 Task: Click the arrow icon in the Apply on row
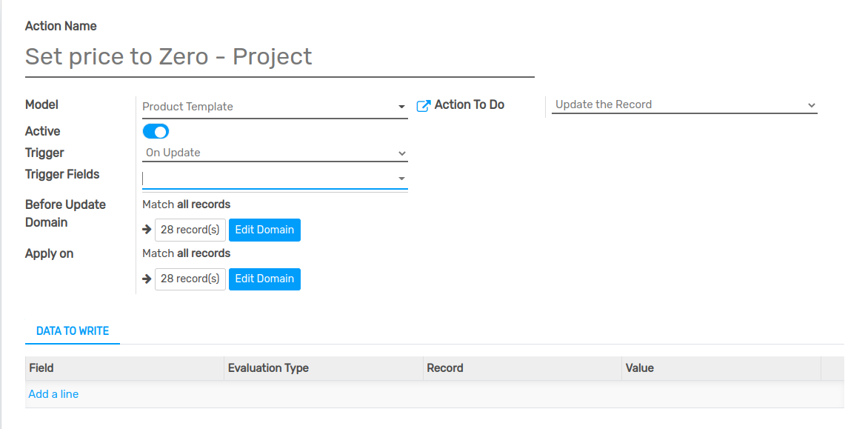(147, 279)
